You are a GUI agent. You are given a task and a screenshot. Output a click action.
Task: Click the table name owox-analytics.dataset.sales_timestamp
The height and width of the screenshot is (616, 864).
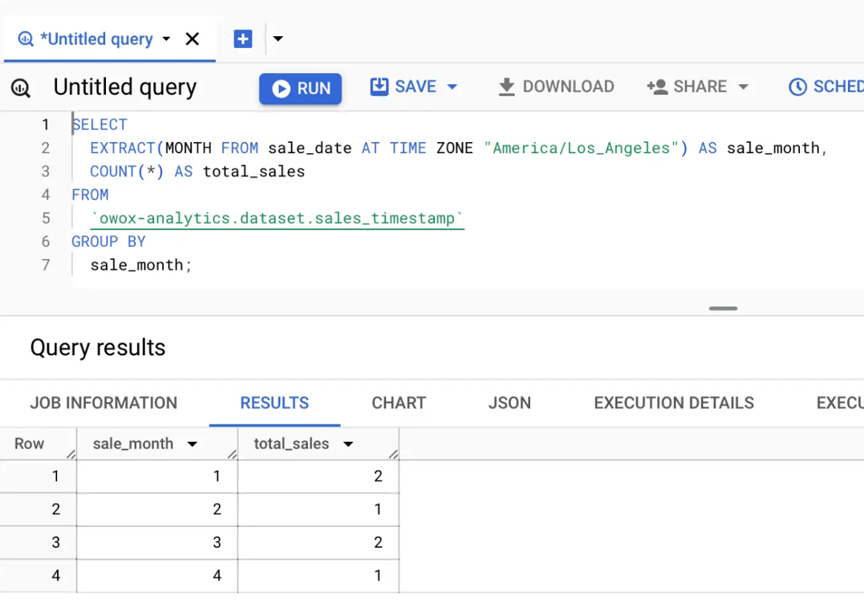pyautogui.click(x=277, y=219)
